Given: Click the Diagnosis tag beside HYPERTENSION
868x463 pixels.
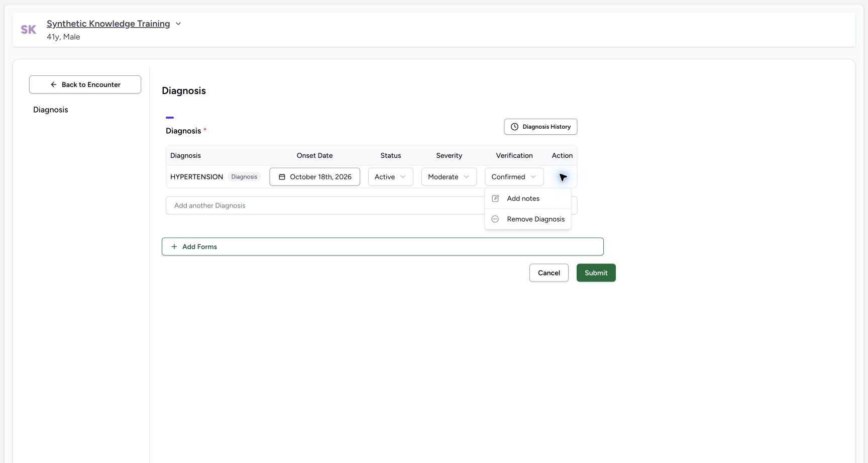Looking at the screenshot, I should [244, 177].
